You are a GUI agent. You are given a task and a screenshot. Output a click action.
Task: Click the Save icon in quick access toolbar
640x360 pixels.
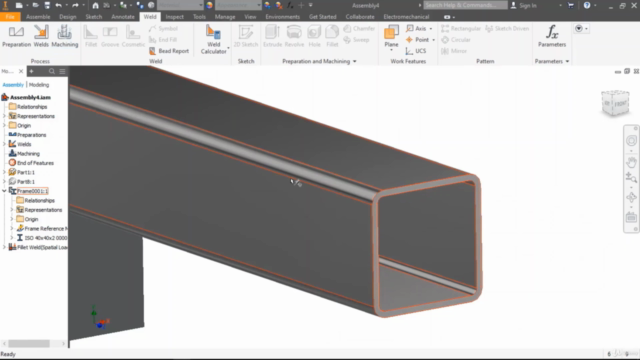pyautogui.click(x=47, y=5)
